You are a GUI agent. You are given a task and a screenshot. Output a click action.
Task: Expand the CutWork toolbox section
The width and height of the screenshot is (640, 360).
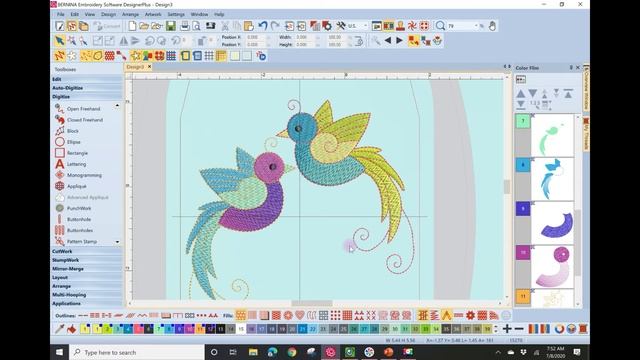(87, 251)
